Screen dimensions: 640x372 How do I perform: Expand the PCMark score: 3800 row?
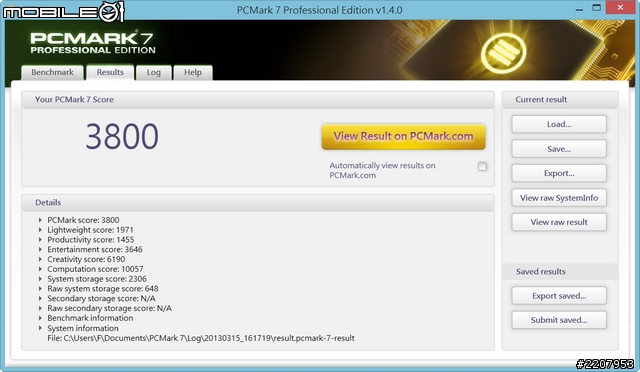[x=40, y=220]
